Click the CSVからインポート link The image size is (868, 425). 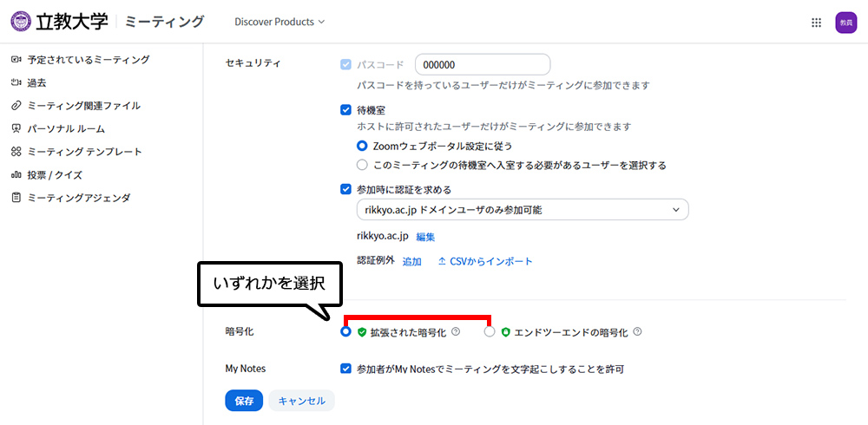click(491, 261)
